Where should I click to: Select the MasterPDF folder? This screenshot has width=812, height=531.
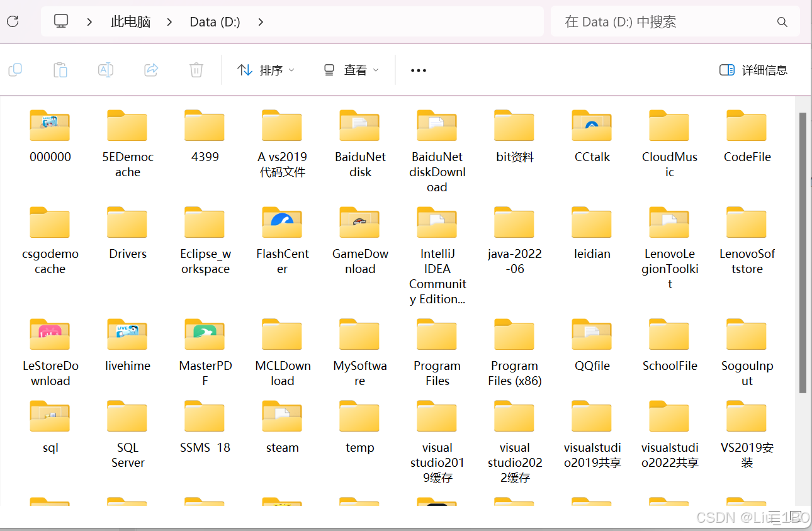(x=205, y=352)
